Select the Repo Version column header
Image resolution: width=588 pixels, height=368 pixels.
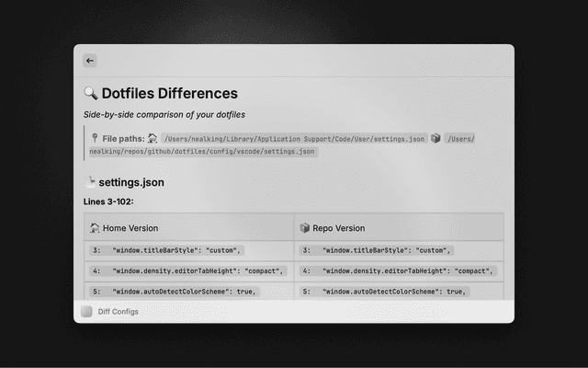click(x=338, y=228)
